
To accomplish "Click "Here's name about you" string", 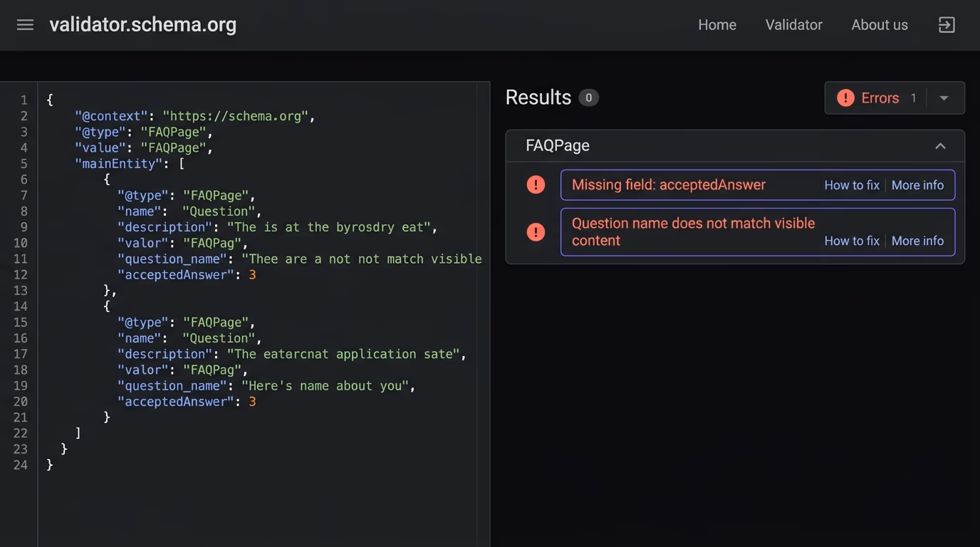I will point(325,385).
